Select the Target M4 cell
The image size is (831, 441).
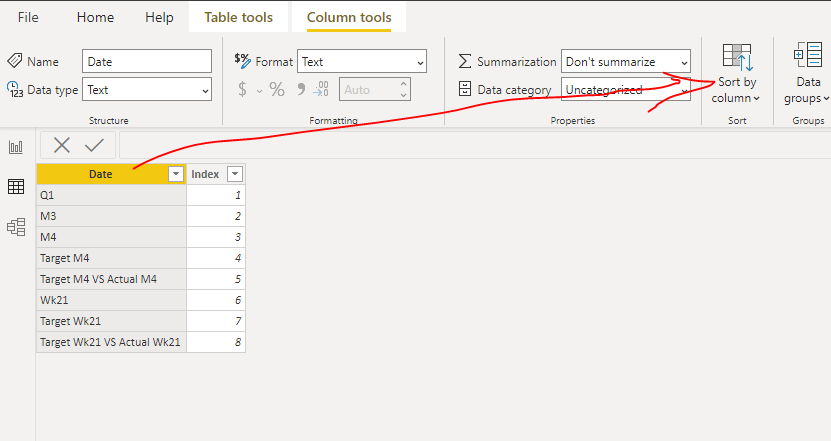[111, 258]
